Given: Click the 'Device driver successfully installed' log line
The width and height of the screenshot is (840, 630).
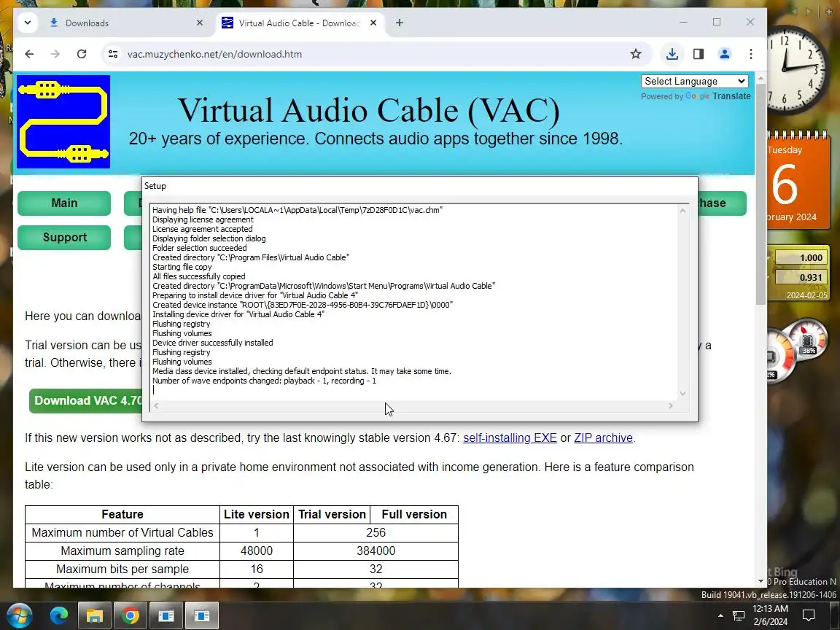Looking at the screenshot, I should (213, 343).
